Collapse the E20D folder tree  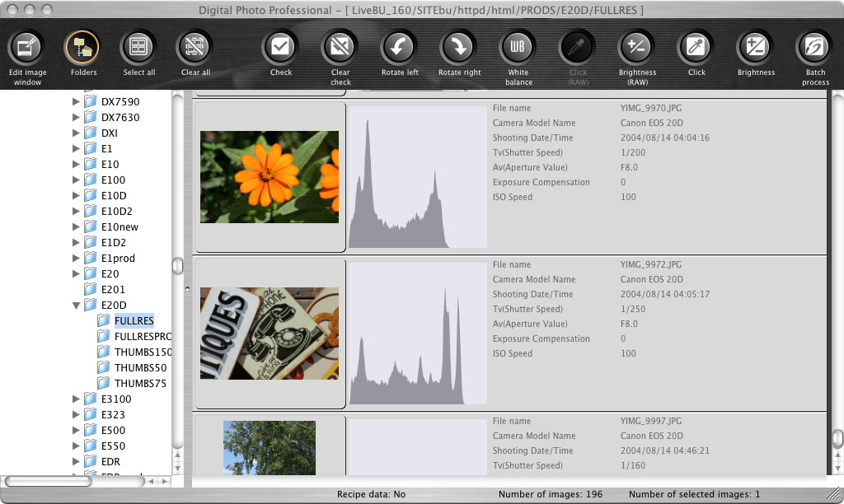pos(77,306)
